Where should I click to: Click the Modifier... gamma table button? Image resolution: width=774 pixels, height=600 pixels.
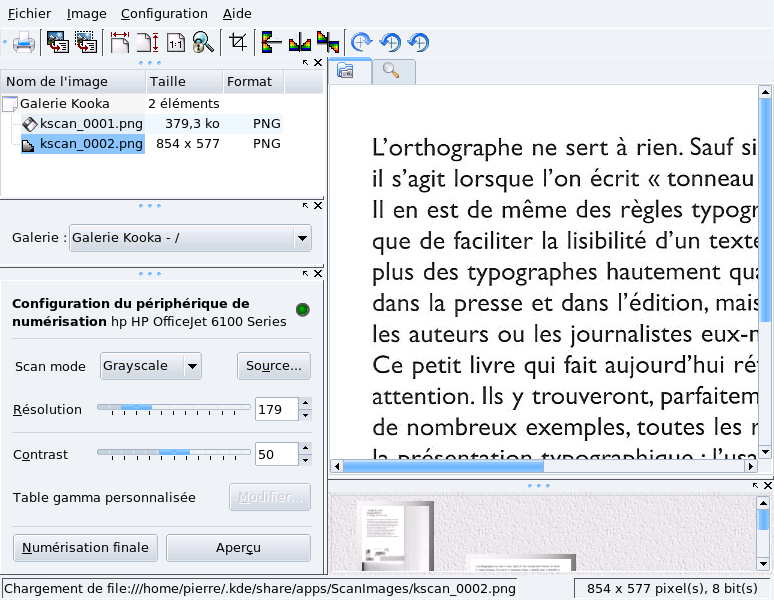tap(270, 497)
